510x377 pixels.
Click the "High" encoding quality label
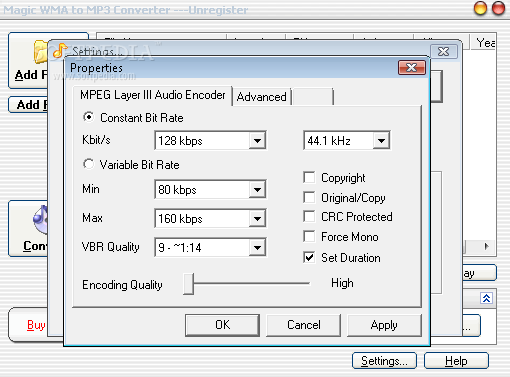click(342, 283)
